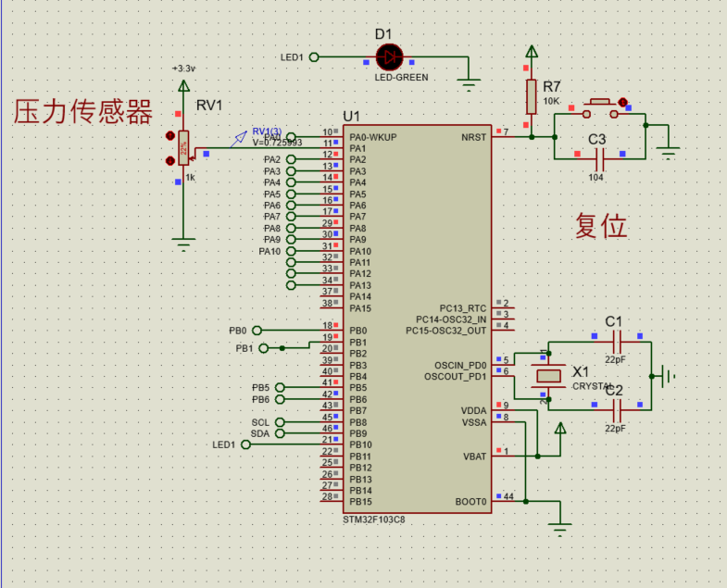The height and width of the screenshot is (588, 727).
Task: Click the wire junction between R7 and NRST
Action: 532,137
